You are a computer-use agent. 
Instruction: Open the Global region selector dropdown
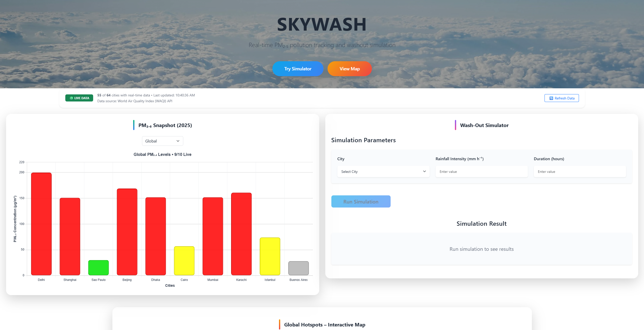[x=162, y=141]
